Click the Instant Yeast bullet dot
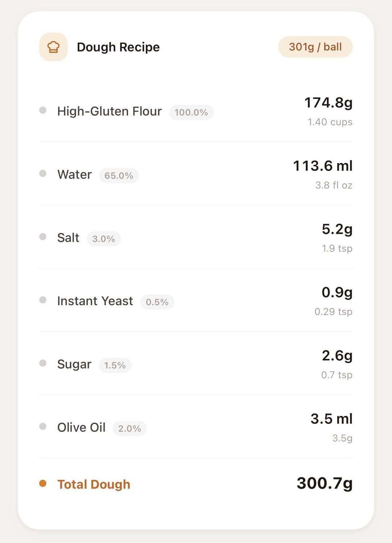This screenshot has width=392, height=543. click(43, 300)
